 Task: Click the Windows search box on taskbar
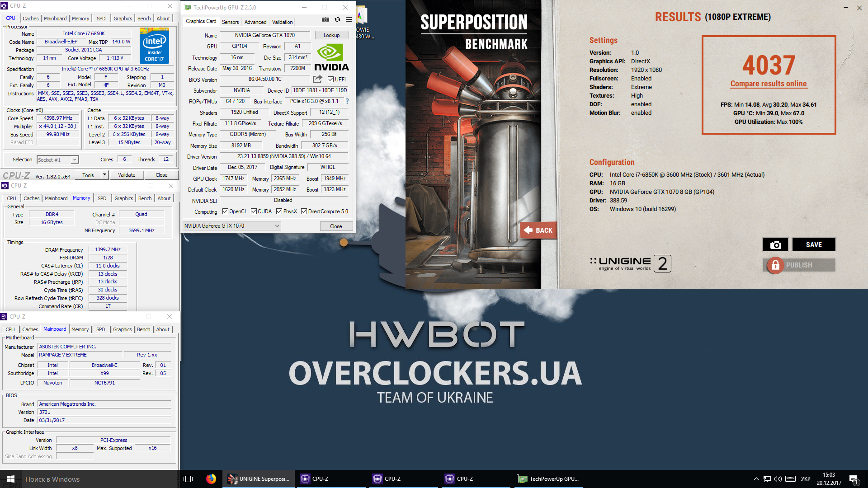click(x=99, y=479)
